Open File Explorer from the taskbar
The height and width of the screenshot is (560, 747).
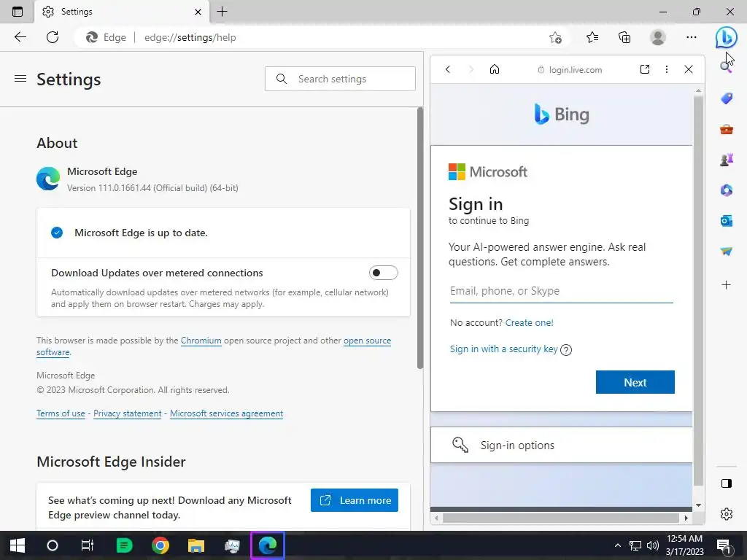click(196, 545)
